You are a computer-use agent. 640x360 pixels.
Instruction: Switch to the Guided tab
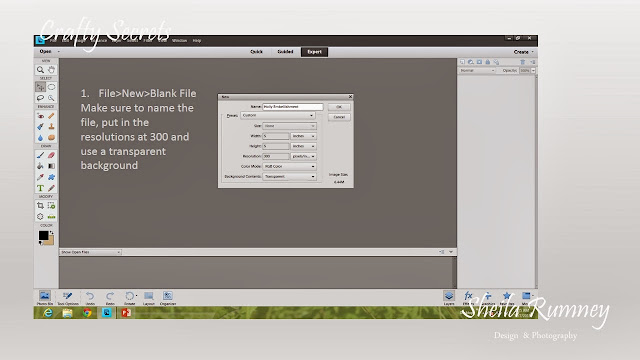pos(285,52)
